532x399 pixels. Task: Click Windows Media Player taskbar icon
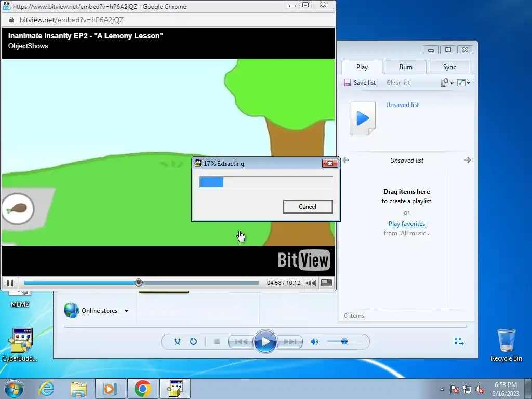pyautogui.click(x=110, y=389)
